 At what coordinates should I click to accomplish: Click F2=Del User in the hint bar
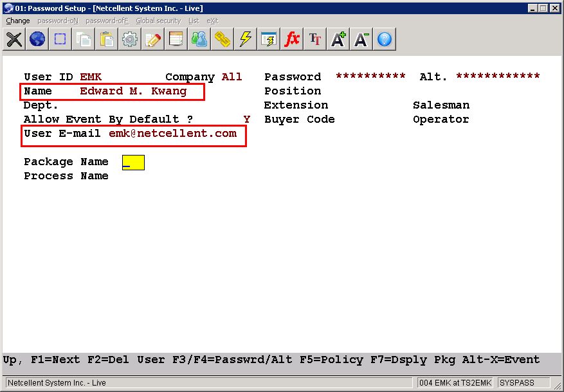click(x=126, y=360)
